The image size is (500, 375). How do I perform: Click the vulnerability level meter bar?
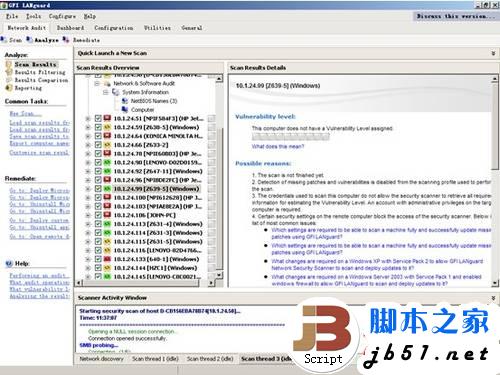point(291,137)
